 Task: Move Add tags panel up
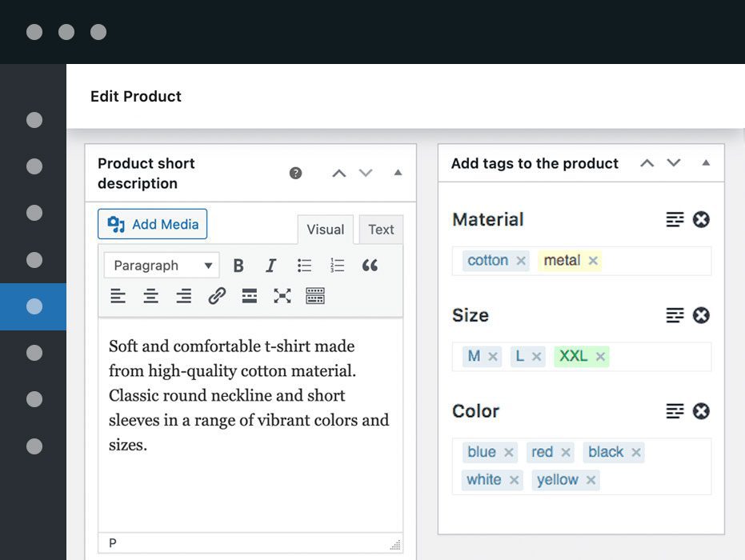pyautogui.click(x=647, y=163)
